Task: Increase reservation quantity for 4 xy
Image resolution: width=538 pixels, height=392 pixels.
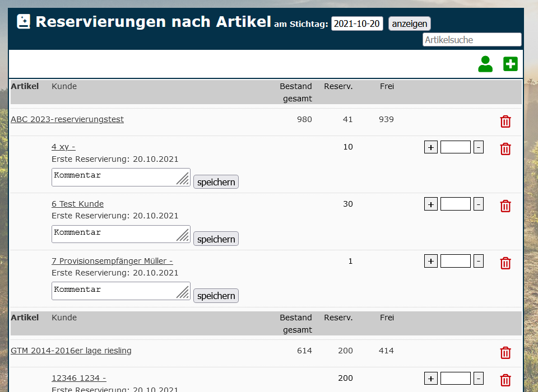Action: 430,148
